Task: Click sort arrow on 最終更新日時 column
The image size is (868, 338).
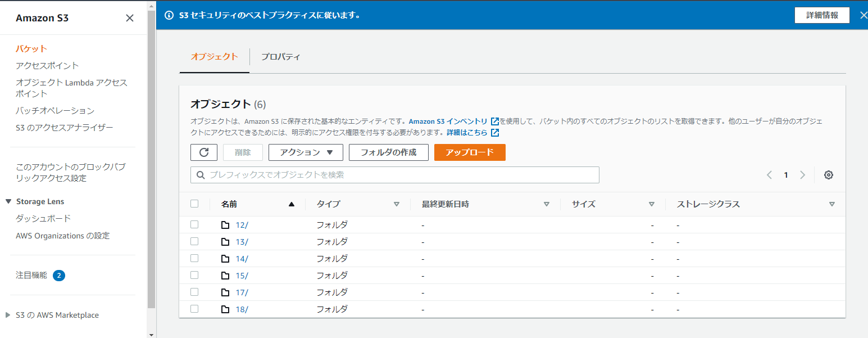Action: [x=546, y=204]
